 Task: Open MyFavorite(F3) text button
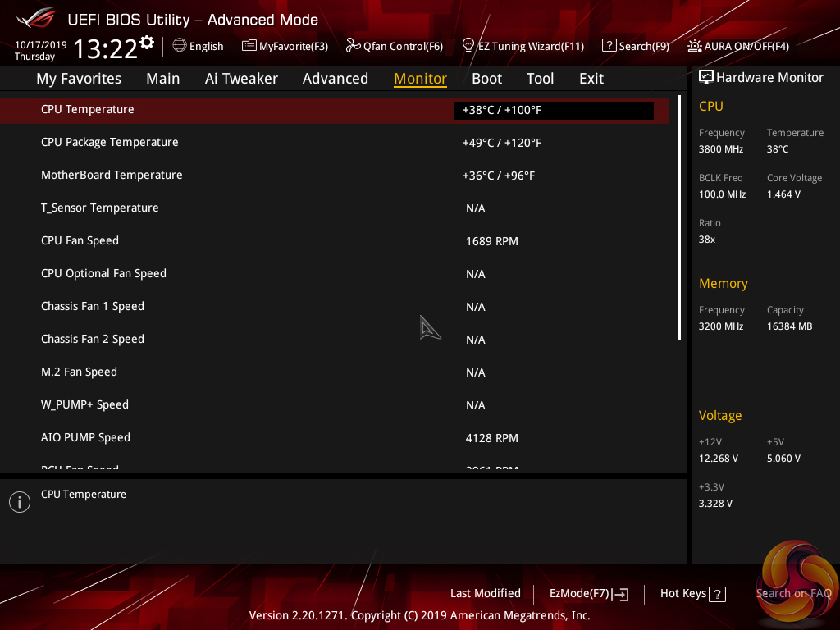coord(294,47)
